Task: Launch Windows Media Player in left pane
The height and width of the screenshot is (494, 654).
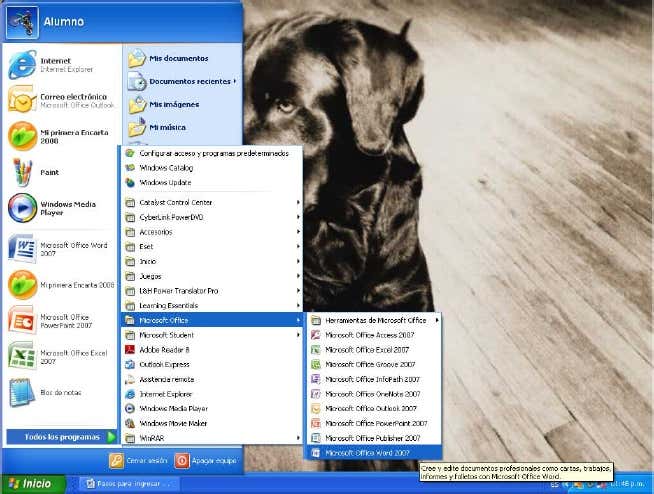Action: pyautogui.click(x=61, y=208)
